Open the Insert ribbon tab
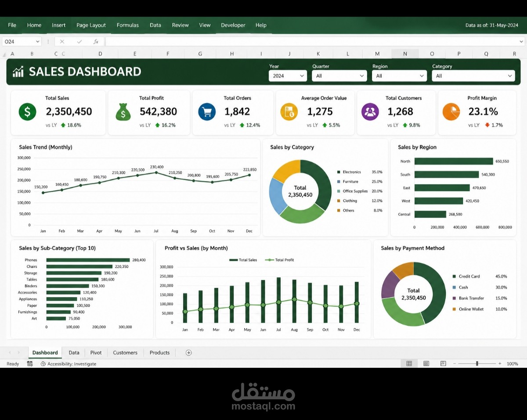Viewport: 527px width, 420px height. 59,25
